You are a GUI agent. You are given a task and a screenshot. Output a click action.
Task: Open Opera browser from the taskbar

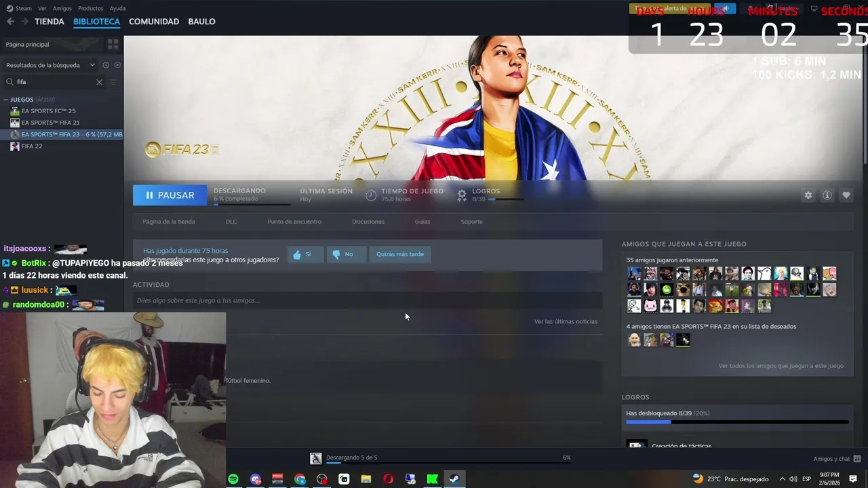(x=388, y=479)
